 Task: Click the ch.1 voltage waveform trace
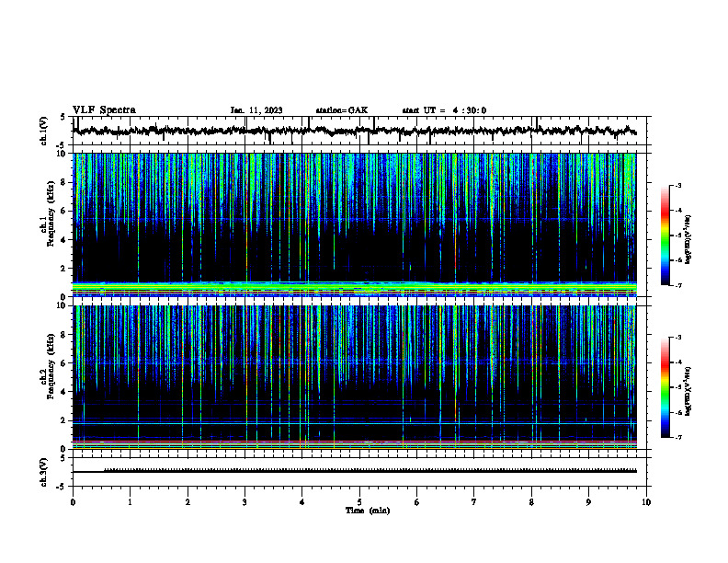pyautogui.click(x=354, y=131)
